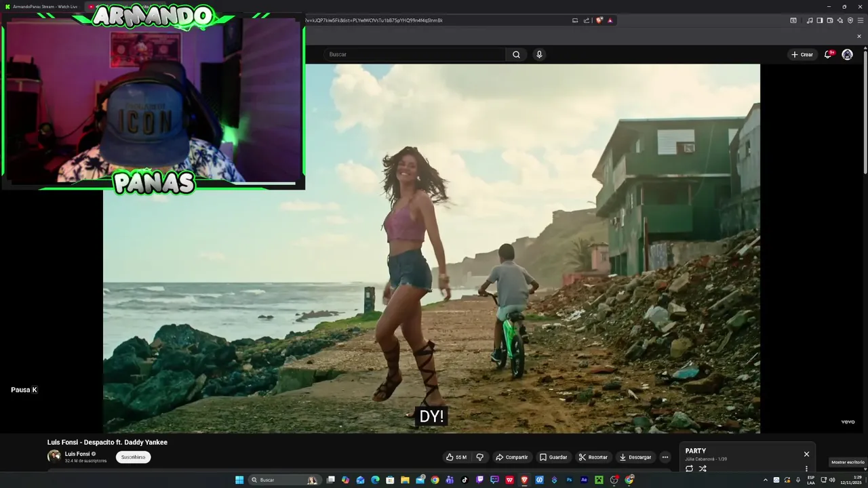This screenshot has height=488, width=868.
Task: Open Brave Wallet icon
Action: click(830, 20)
